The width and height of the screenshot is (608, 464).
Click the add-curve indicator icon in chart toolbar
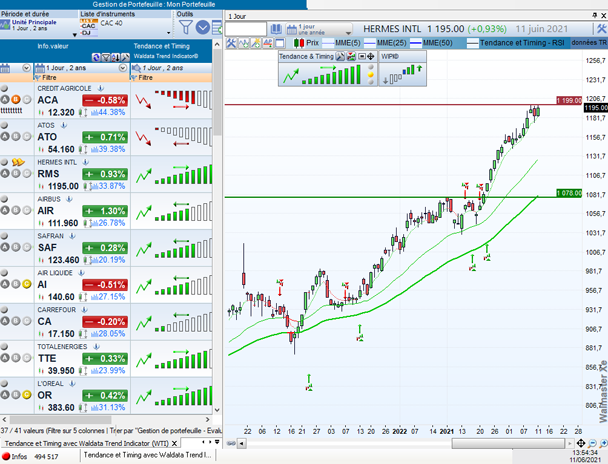(244, 43)
